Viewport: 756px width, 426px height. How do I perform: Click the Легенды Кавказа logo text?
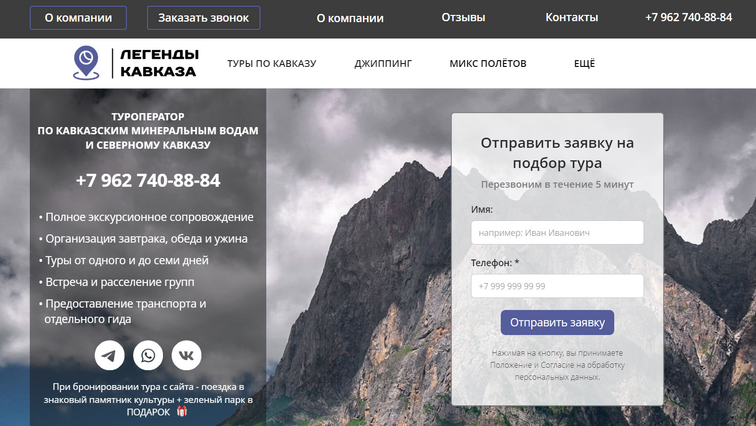click(x=159, y=63)
